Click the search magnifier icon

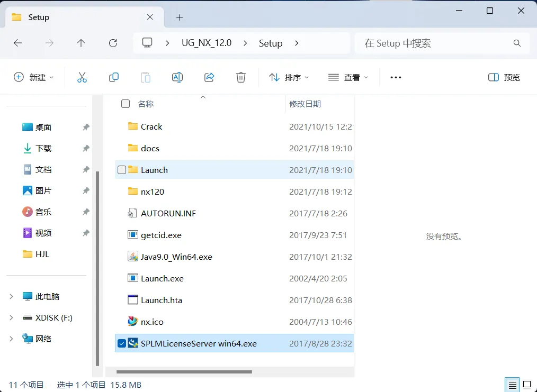(x=517, y=43)
